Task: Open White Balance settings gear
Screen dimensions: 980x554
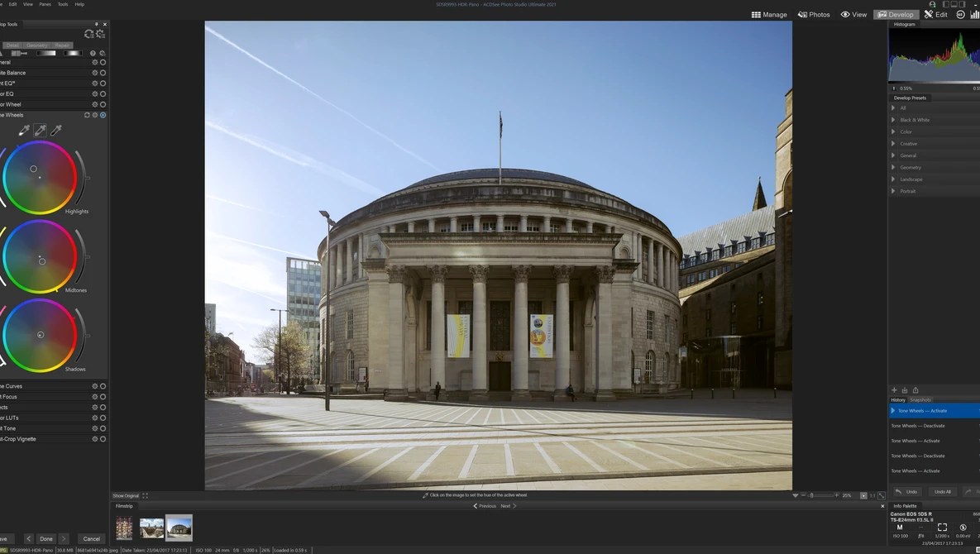Action: click(x=95, y=73)
